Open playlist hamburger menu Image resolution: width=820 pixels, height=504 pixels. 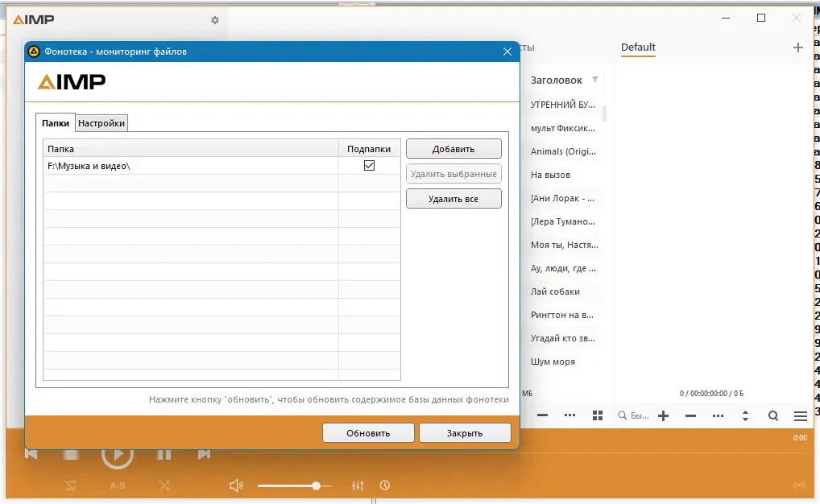[800, 415]
